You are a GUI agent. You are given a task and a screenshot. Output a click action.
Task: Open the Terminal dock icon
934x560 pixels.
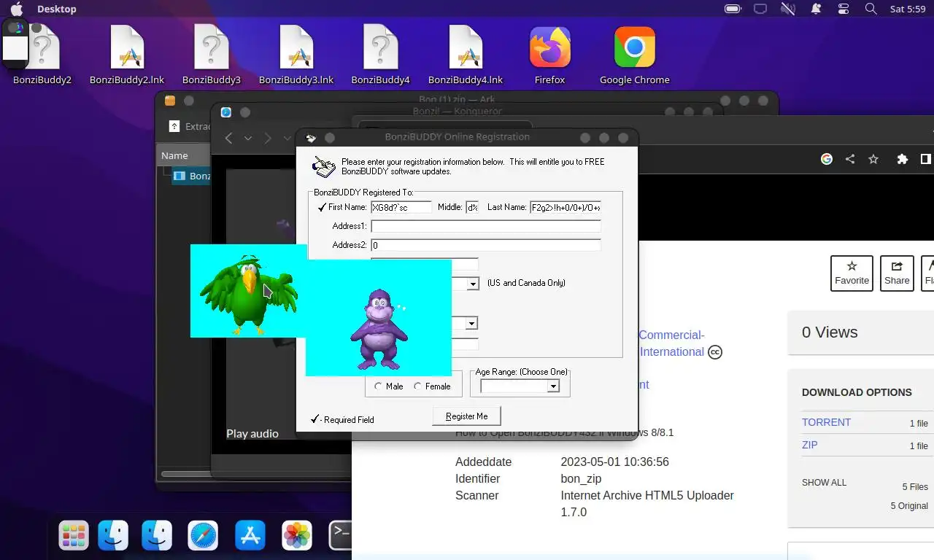pyautogui.click(x=340, y=535)
